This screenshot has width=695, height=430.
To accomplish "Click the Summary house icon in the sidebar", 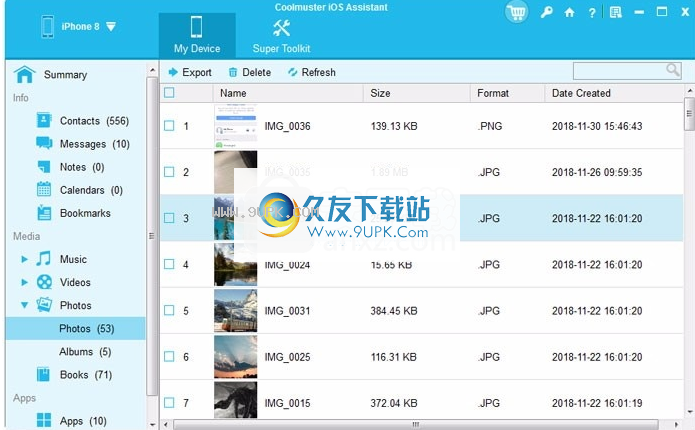I will [24, 74].
